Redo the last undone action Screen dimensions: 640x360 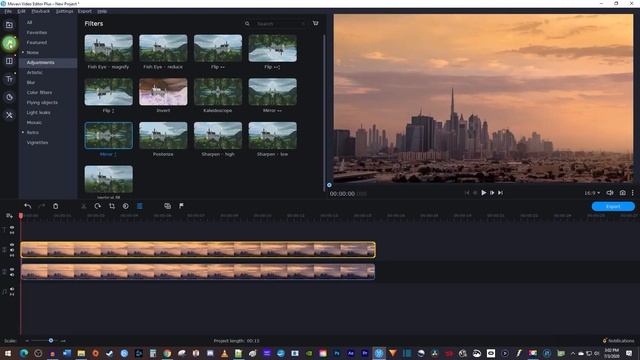[41, 206]
